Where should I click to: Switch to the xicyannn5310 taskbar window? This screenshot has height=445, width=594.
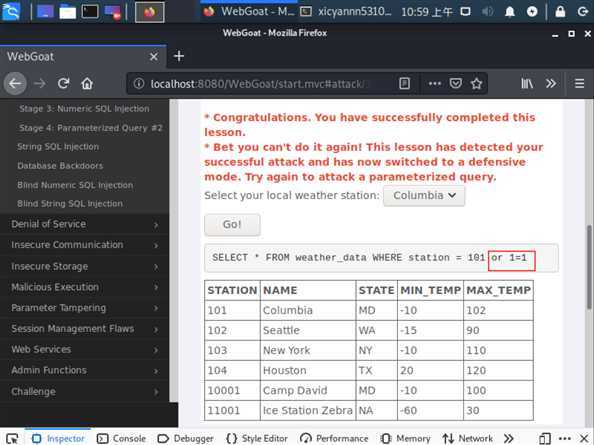point(346,12)
